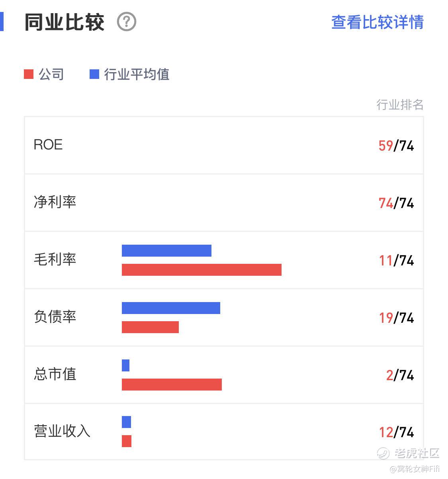Click the 行业排名 column header
Viewport: 448px width, 479px height.
(399, 105)
